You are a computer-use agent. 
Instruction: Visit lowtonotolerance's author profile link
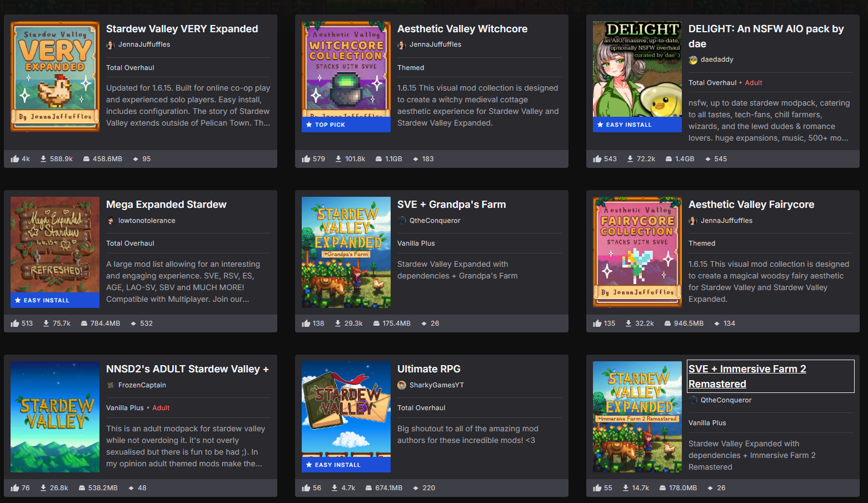coord(147,221)
